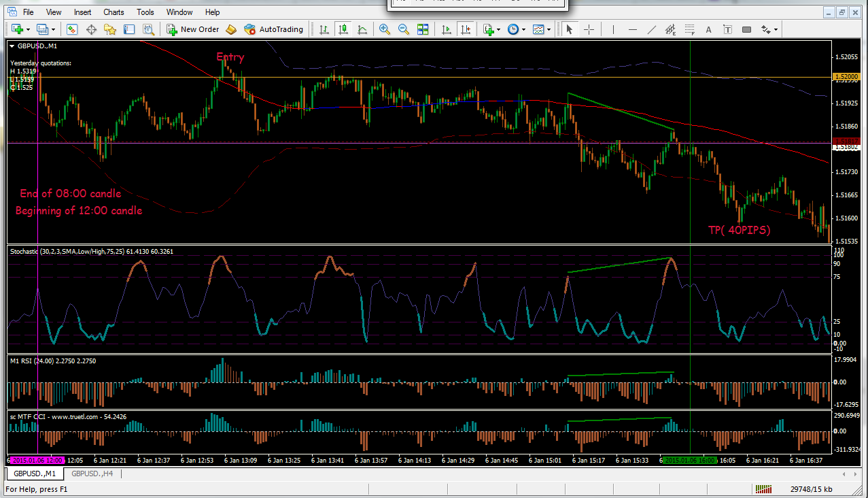This screenshot has height=498, width=868.
Task: Expand the arrows tool dropdown
Action: [776, 29]
